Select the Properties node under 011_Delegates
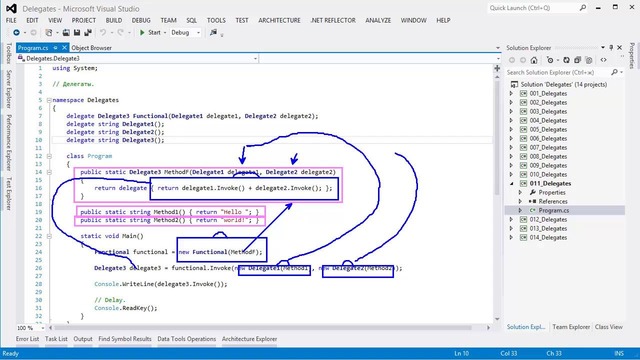 point(552,192)
